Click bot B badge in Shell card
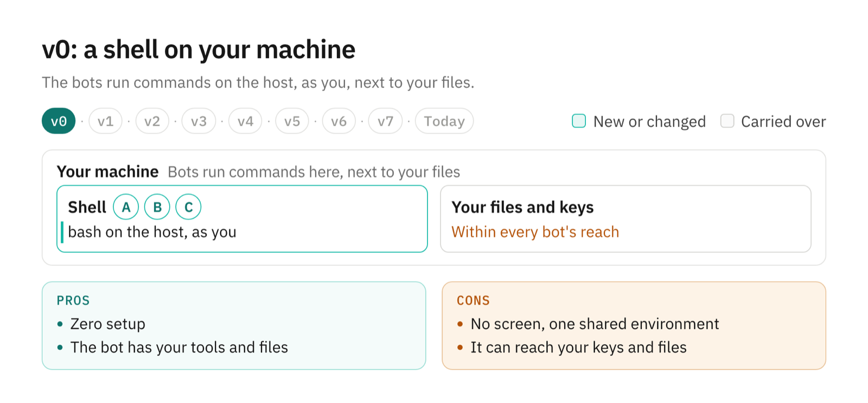Viewport: 868px width, 403px height. click(157, 207)
